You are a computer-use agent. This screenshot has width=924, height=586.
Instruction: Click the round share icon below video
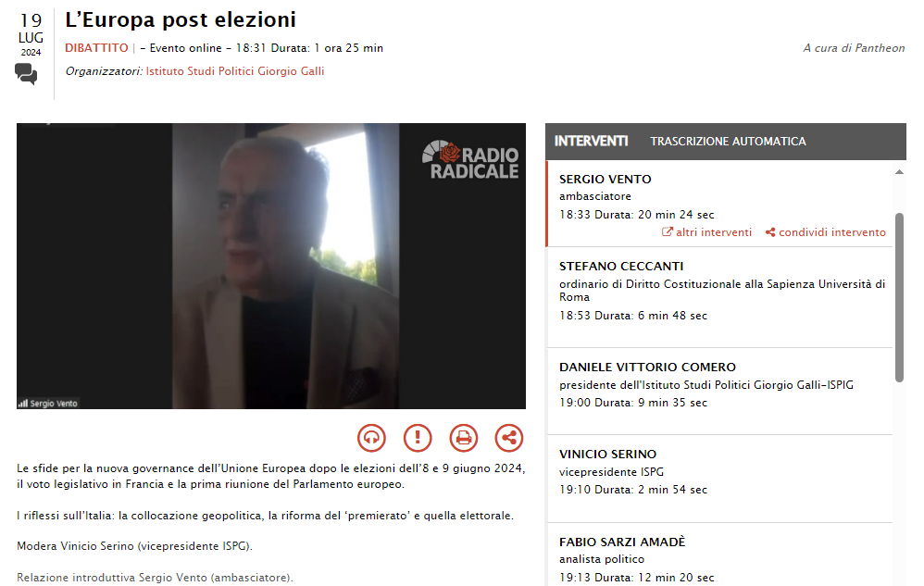tap(509, 438)
